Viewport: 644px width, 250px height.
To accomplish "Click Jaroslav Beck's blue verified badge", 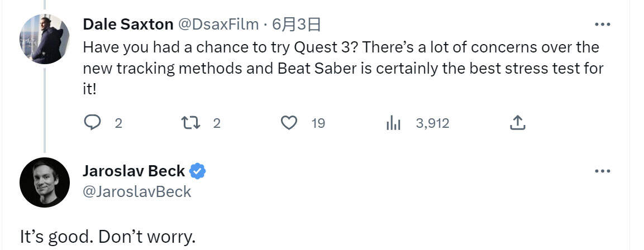I will point(198,171).
